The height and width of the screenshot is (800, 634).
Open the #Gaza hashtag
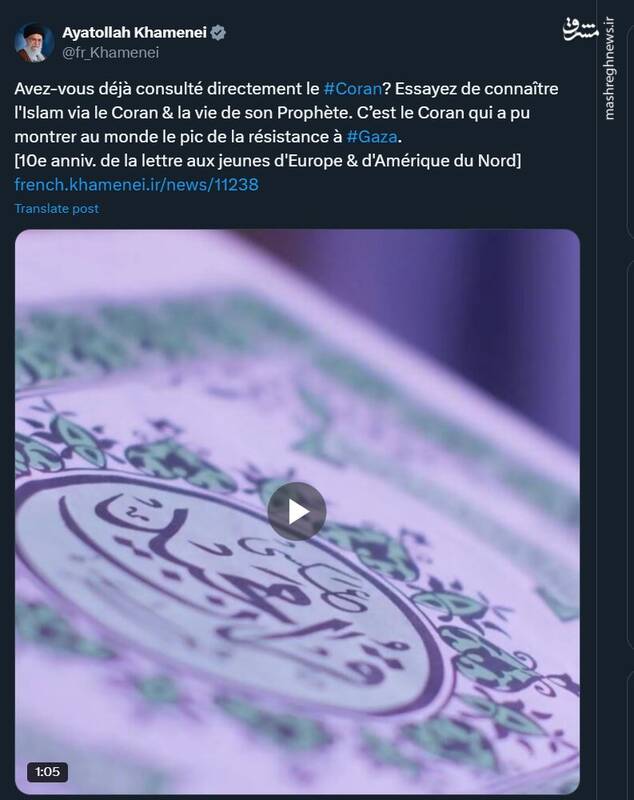click(372, 137)
